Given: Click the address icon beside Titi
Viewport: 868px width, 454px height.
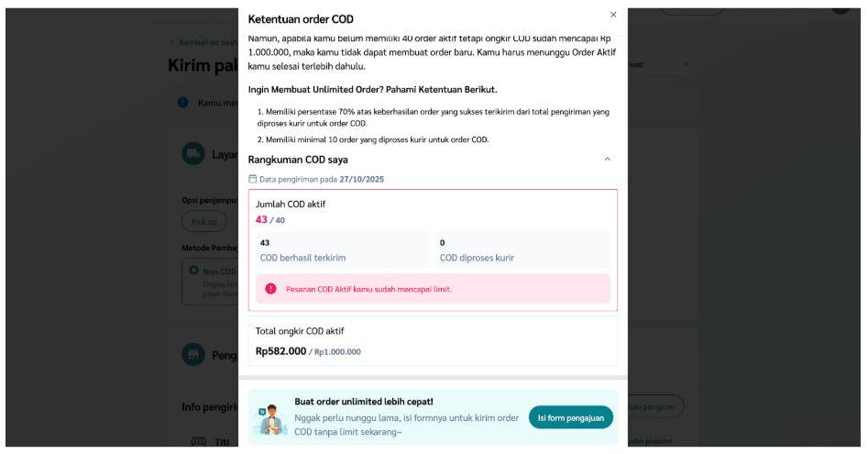Looking at the screenshot, I should pyautogui.click(x=199, y=441).
